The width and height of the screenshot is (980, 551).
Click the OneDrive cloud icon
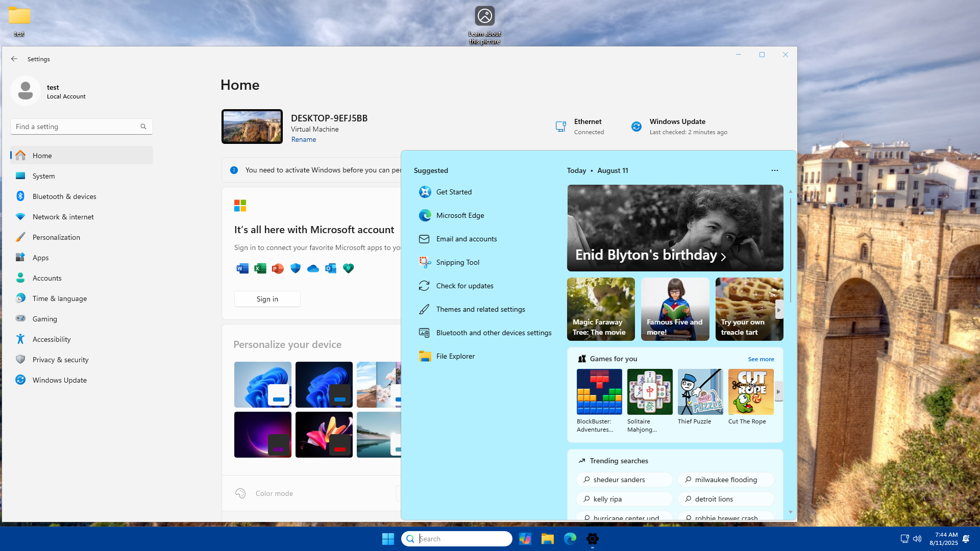(x=313, y=268)
